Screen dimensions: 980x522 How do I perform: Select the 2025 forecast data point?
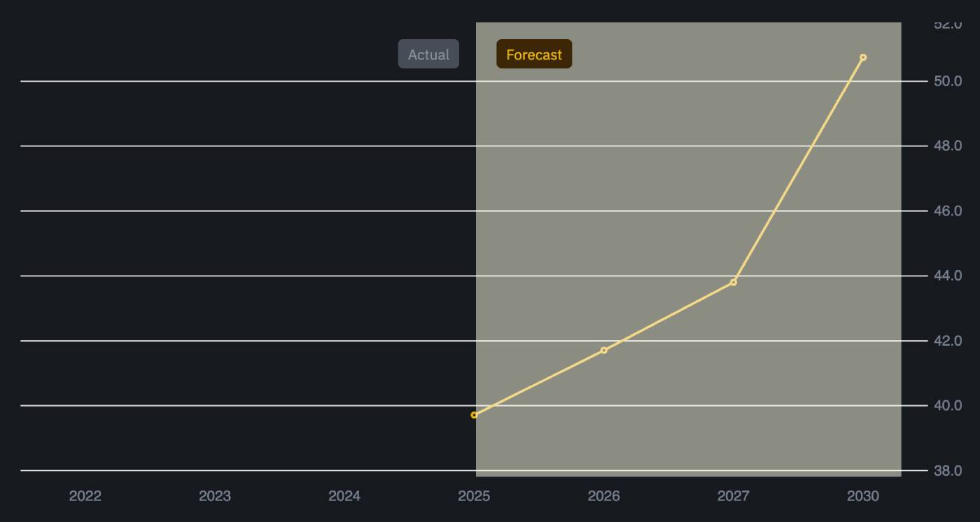pyautogui.click(x=474, y=415)
